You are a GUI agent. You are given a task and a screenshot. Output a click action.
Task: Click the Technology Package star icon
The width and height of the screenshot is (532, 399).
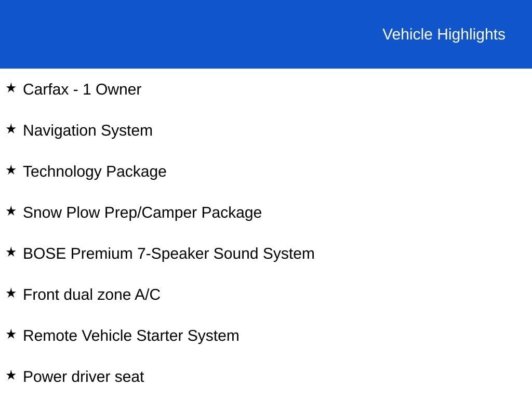11,170
